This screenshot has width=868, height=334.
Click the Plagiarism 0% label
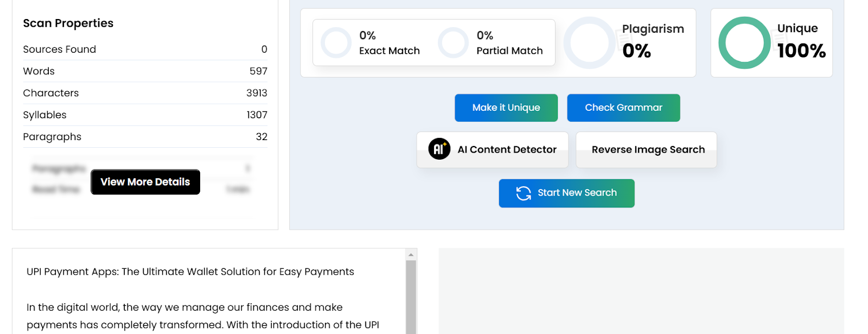coord(653,41)
